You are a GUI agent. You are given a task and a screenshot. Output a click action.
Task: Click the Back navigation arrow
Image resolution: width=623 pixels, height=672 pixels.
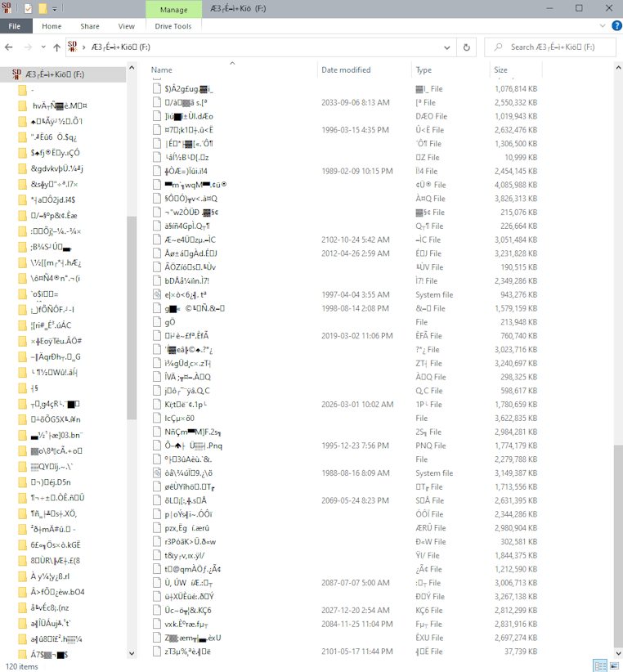(10, 47)
